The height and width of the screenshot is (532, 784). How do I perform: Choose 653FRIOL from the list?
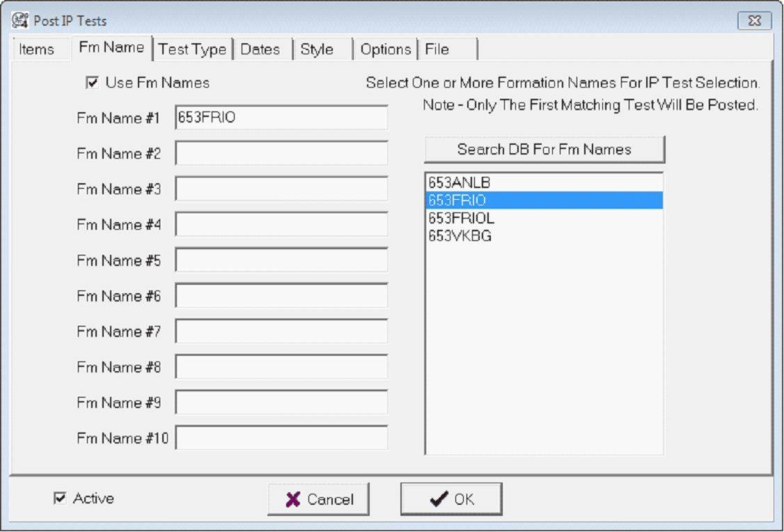(462, 219)
